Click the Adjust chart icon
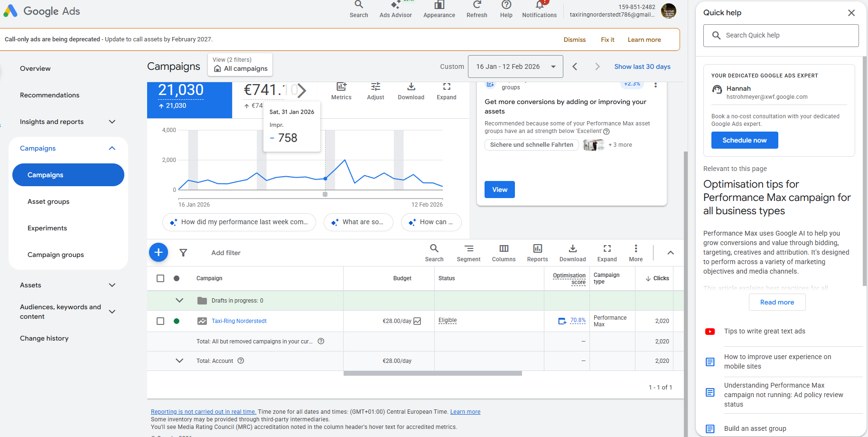This screenshot has width=868, height=437. pyautogui.click(x=375, y=87)
